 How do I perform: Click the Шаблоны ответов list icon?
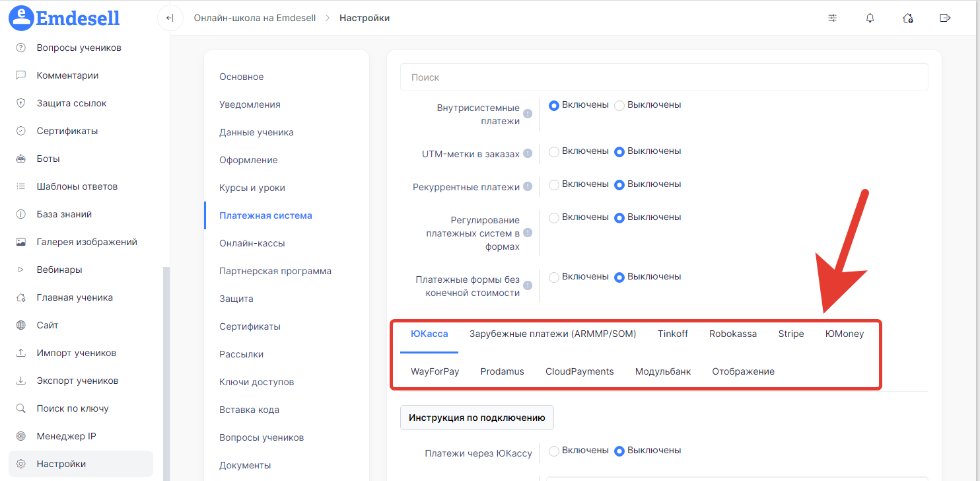[x=20, y=186]
